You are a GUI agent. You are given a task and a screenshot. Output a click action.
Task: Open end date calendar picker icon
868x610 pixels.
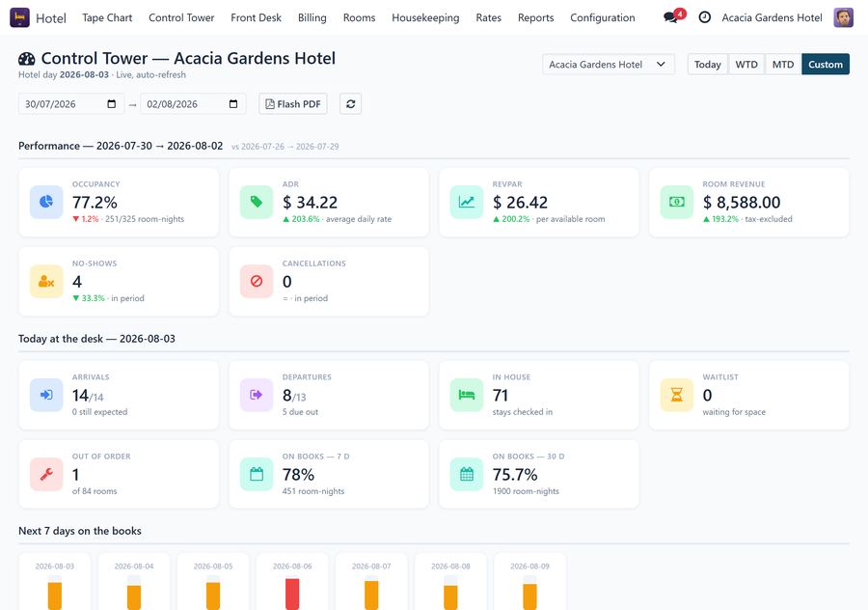pos(233,104)
